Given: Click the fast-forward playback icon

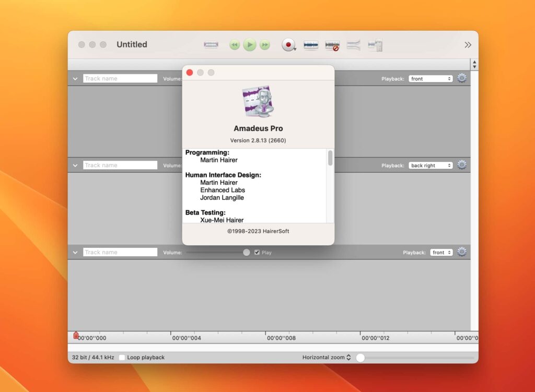Looking at the screenshot, I should [x=265, y=45].
